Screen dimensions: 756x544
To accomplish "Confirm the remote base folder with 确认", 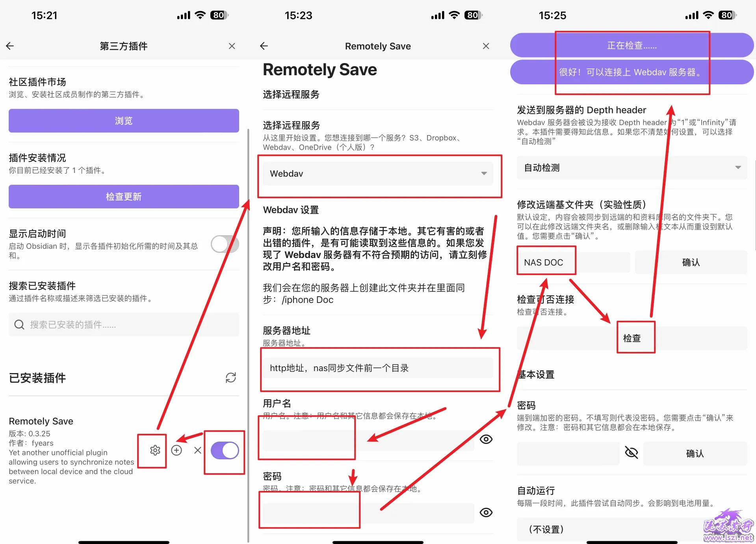I will coord(691,262).
